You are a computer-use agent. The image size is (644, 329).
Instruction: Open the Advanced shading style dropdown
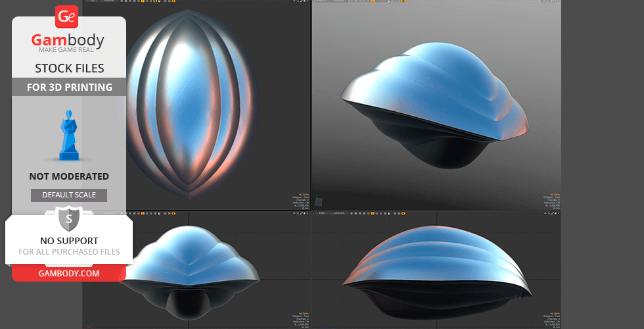[340, 213]
